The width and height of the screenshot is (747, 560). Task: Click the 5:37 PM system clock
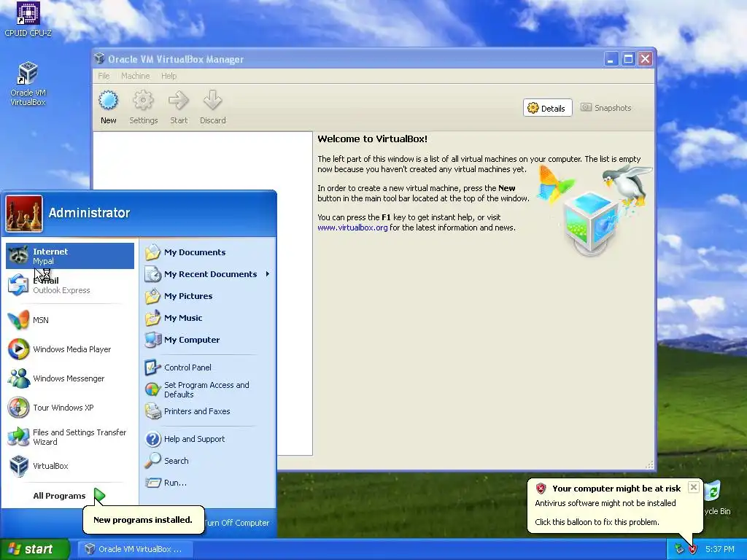click(720, 549)
